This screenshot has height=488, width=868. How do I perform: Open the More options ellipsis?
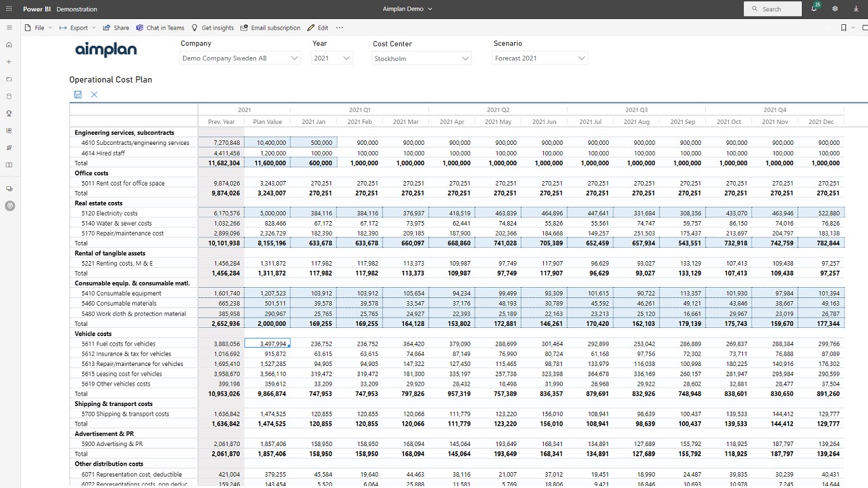click(x=339, y=28)
